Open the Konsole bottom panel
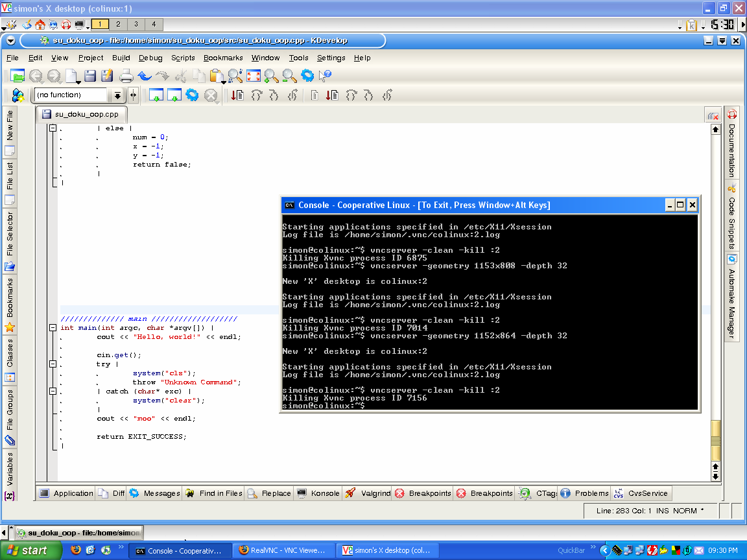This screenshot has width=747, height=560. point(318,493)
